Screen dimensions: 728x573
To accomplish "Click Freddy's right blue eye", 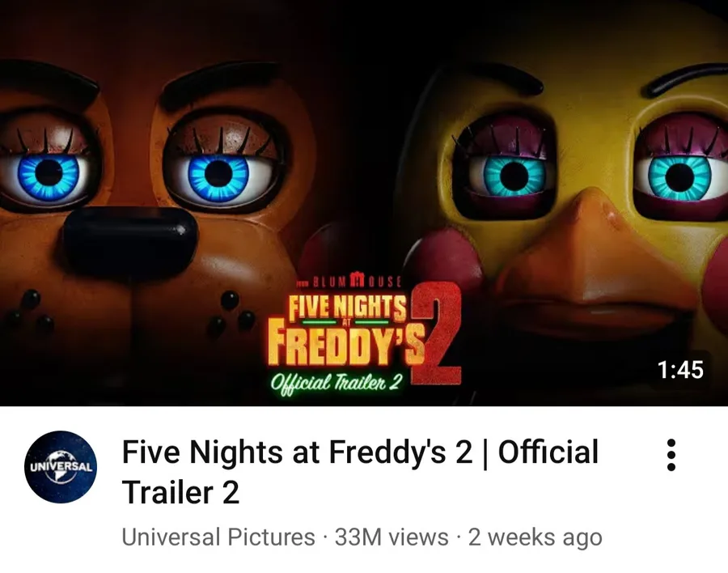I will point(219,174).
